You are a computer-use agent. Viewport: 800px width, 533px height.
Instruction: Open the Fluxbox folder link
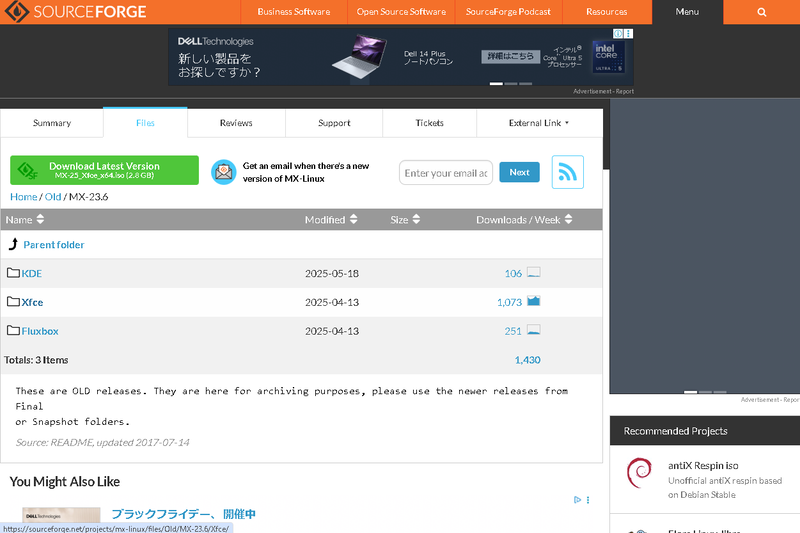(x=40, y=331)
